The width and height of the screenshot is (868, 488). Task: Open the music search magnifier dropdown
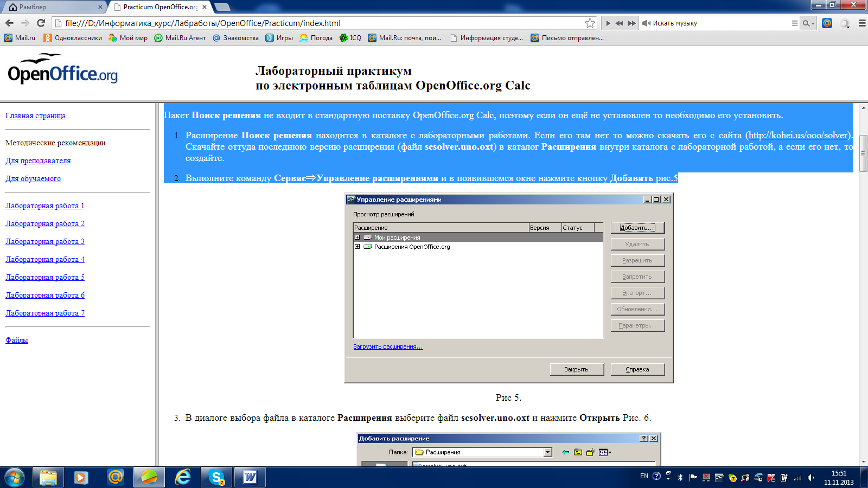coord(808,23)
